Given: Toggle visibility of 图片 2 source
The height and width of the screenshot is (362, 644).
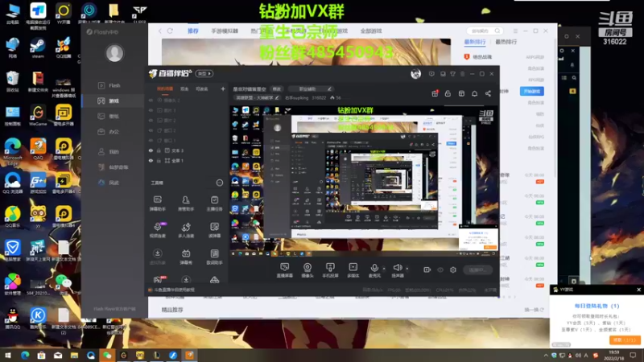Looking at the screenshot, I should click(x=151, y=120).
